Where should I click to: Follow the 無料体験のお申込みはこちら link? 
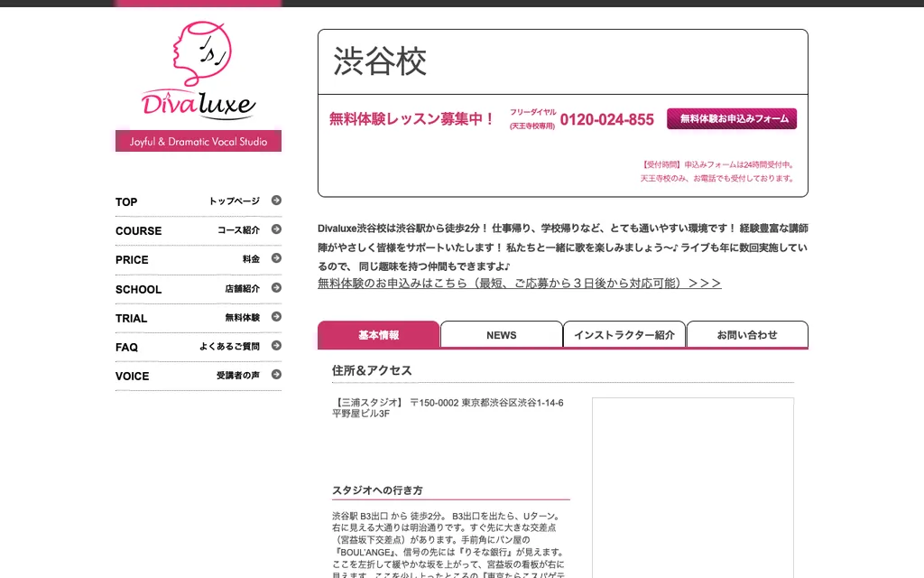(519, 283)
